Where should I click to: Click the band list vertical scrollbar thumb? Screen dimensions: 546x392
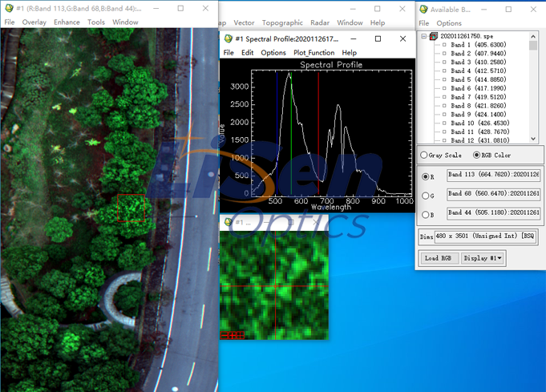pos(533,46)
